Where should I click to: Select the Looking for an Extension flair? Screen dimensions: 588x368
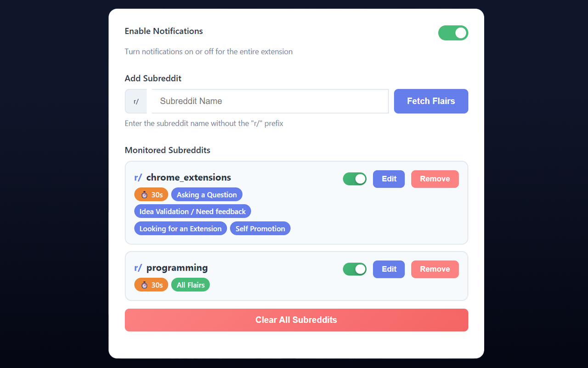pyautogui.click(x=181, y=228)
